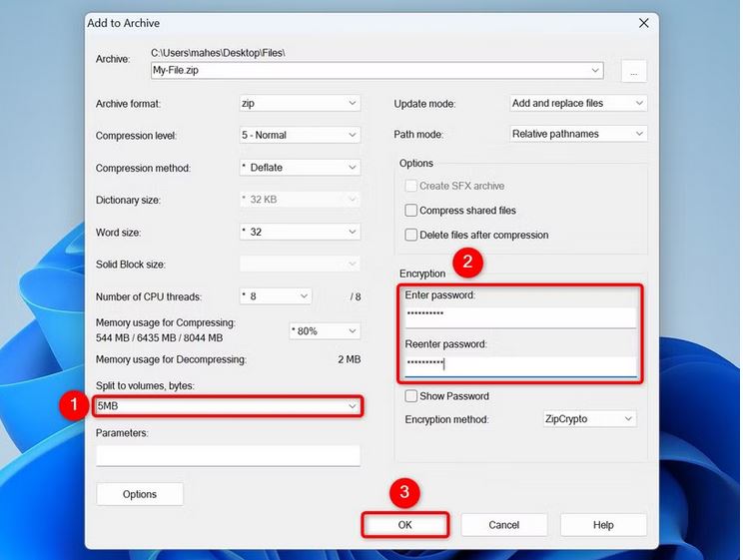Enable the Show Password checkbox

point(410,396)
